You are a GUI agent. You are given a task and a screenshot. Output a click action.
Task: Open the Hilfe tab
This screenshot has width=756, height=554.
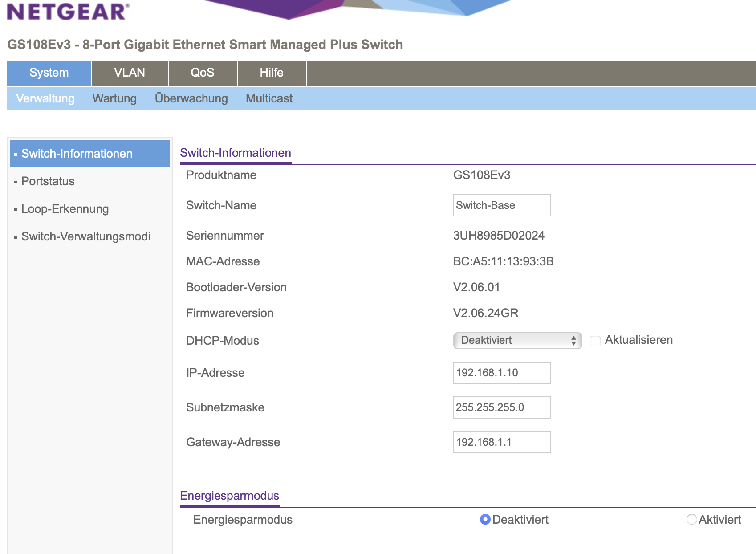point(272,73)
